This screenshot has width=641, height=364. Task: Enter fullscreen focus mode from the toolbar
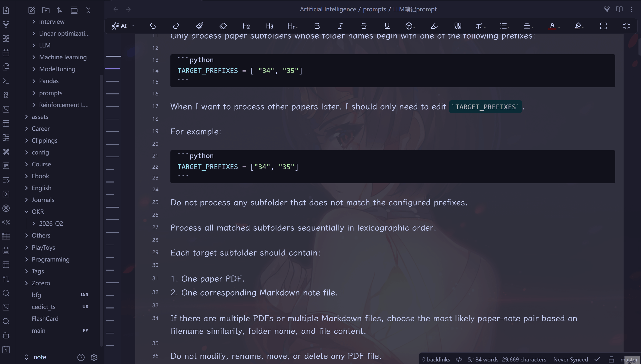603,26
